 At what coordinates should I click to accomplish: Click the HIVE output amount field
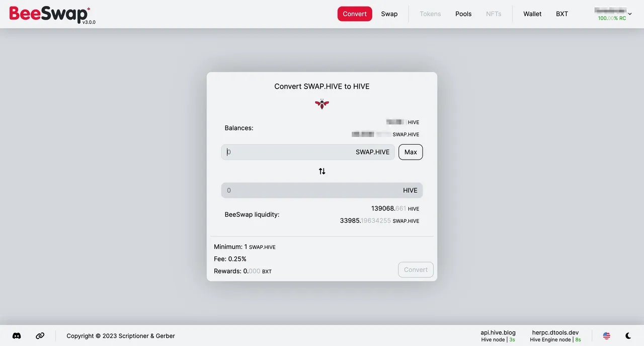point(322,190)
